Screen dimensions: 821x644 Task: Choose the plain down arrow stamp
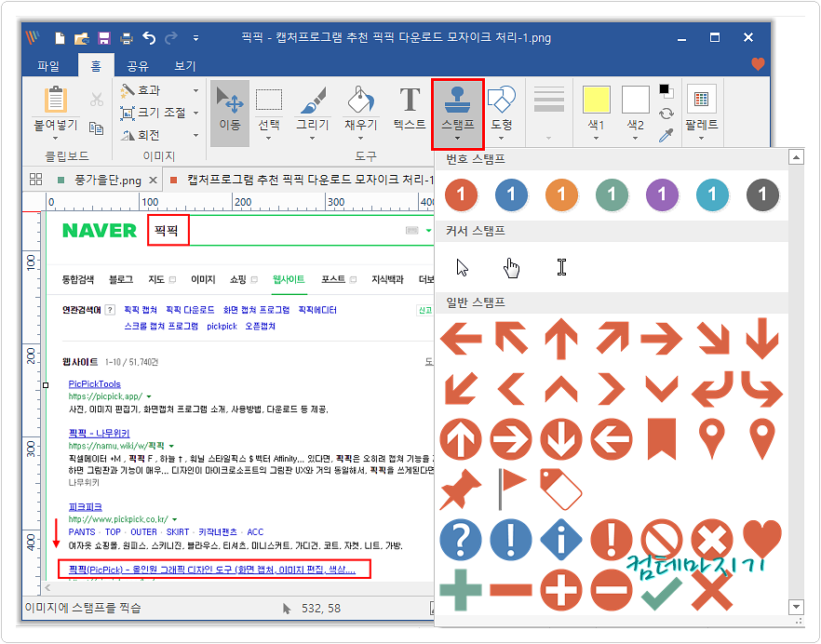pos(762,339)
